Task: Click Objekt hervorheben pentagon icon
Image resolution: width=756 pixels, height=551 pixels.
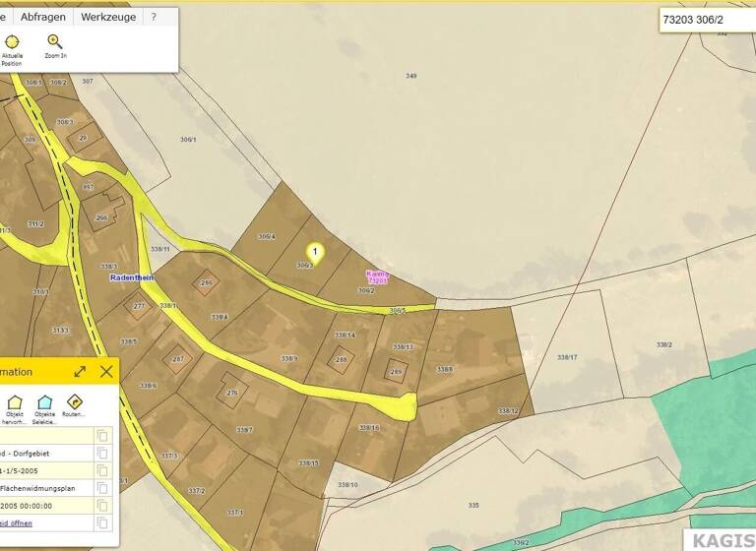Action: (x=15, y=402)
